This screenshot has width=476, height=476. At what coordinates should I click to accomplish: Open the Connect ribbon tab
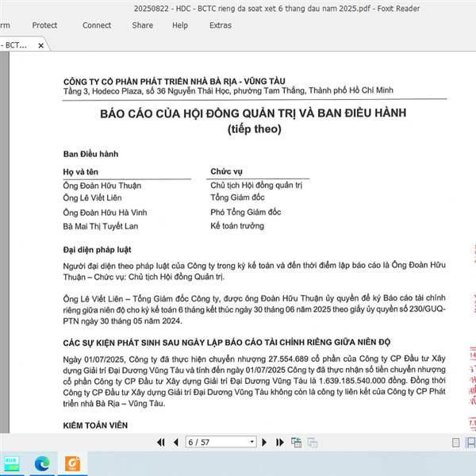click(x=97, y=25)
